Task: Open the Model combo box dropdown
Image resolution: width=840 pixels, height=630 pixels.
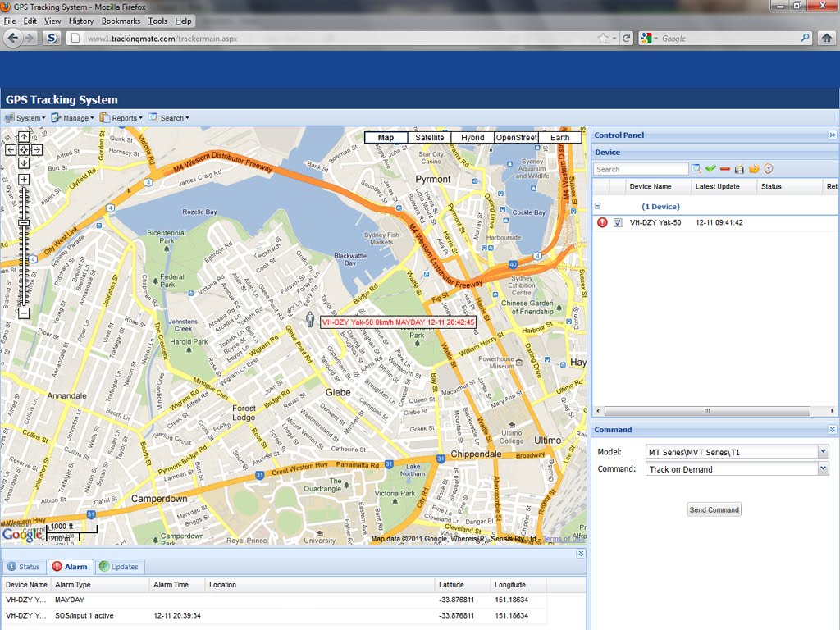Action: 824,452
